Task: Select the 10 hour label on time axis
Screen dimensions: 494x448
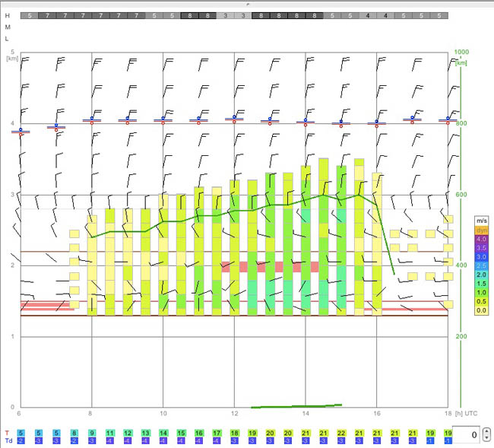Action: pos(163,414)
